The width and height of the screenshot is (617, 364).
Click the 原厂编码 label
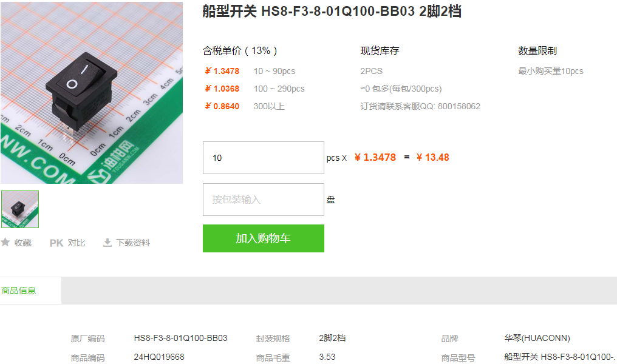coord(87,339)
